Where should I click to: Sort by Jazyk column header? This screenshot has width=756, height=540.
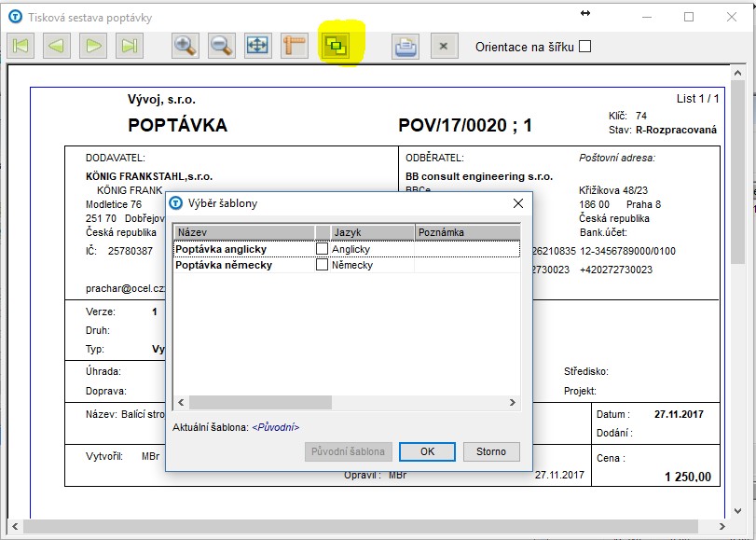pos(372,232)
